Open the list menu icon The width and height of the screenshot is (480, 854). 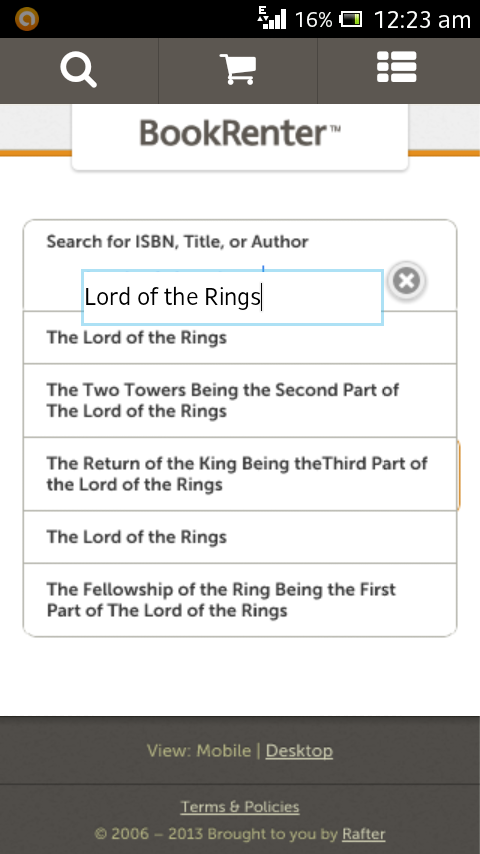(x=397, y=67)
